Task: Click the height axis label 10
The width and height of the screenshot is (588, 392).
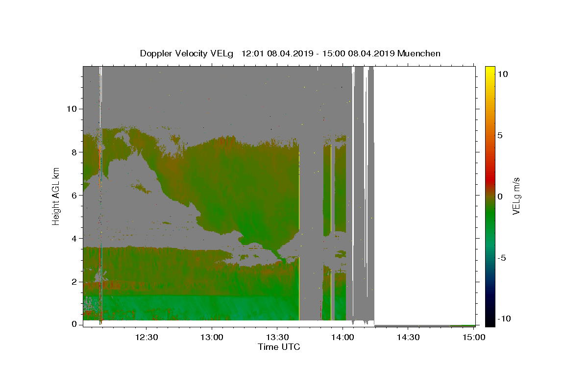Action: pyautogui.click(x=72, y=108)
